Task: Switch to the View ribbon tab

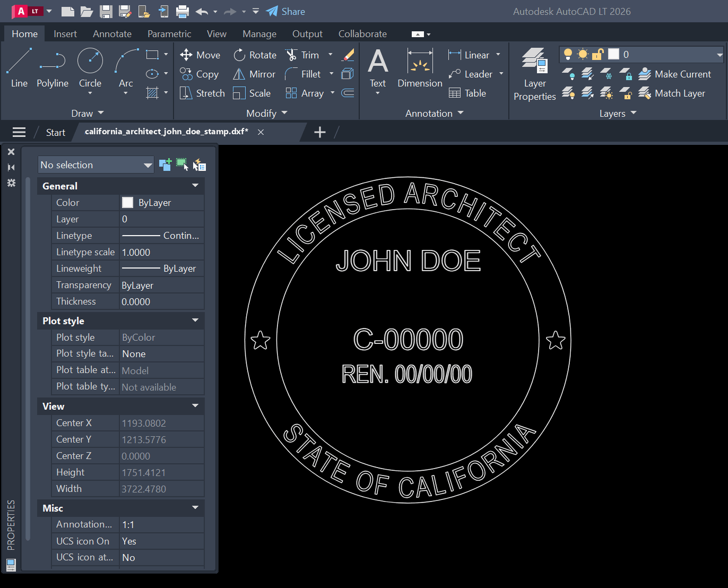Action: tap(216, 33)
